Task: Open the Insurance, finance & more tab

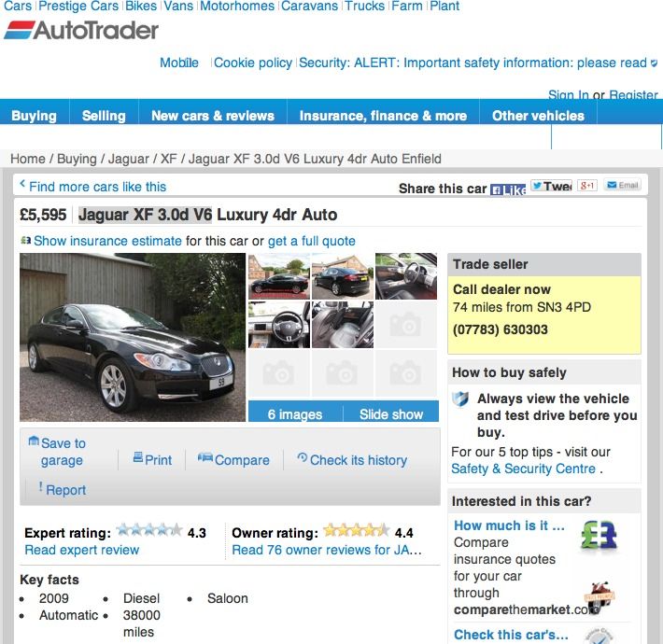Action: [383, 116]
